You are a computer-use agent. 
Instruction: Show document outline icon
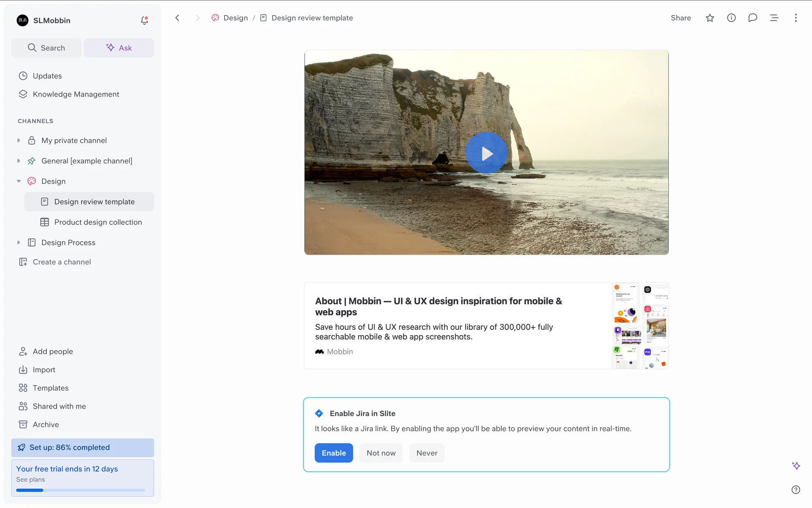[774, 18]
